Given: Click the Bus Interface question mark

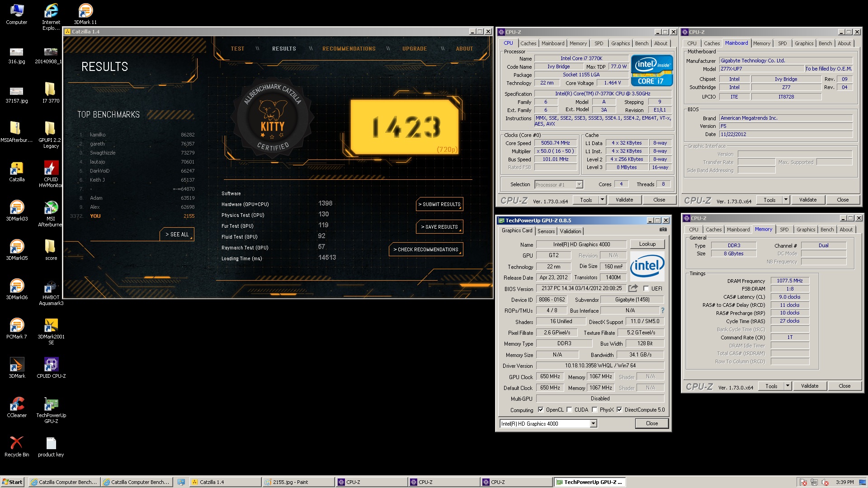Looking at the screenshot, I should [x=663, y=310].
